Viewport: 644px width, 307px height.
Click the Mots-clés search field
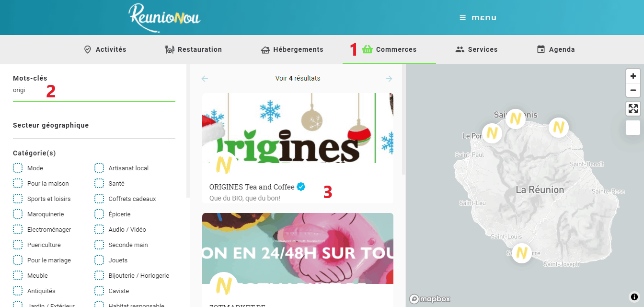94,90
